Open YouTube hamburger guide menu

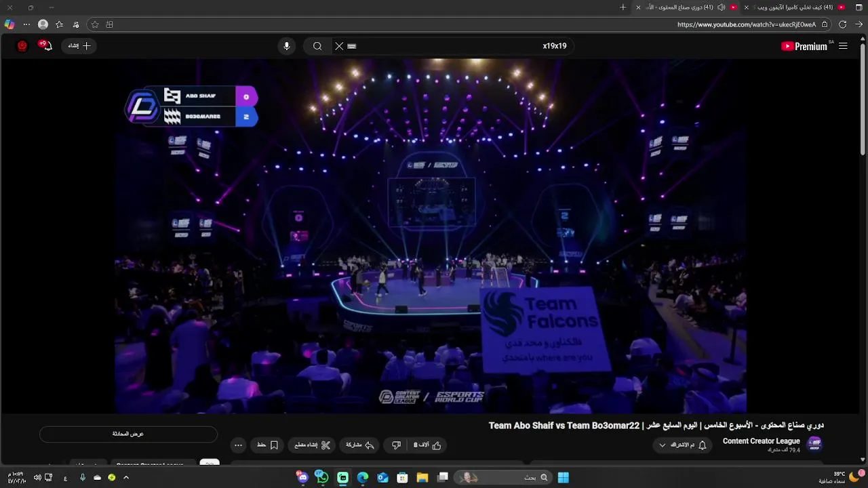click(x=843, y=46)
